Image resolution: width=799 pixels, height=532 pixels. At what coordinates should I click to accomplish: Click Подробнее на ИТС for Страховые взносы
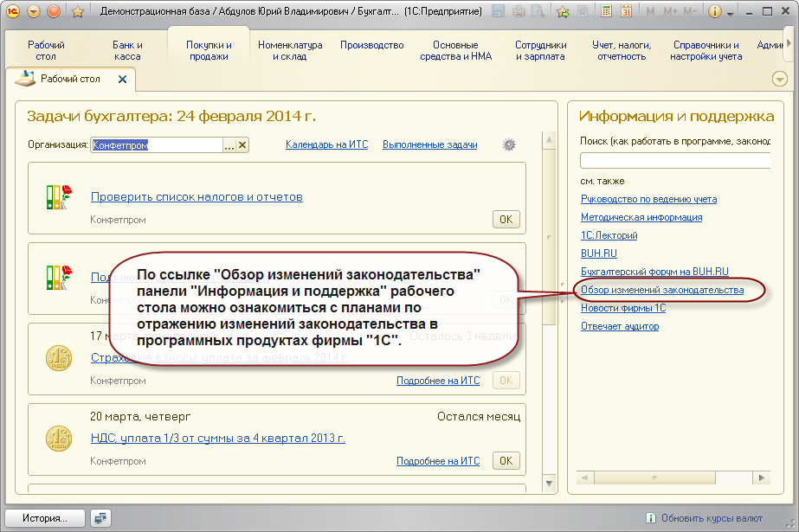[438, 381]
